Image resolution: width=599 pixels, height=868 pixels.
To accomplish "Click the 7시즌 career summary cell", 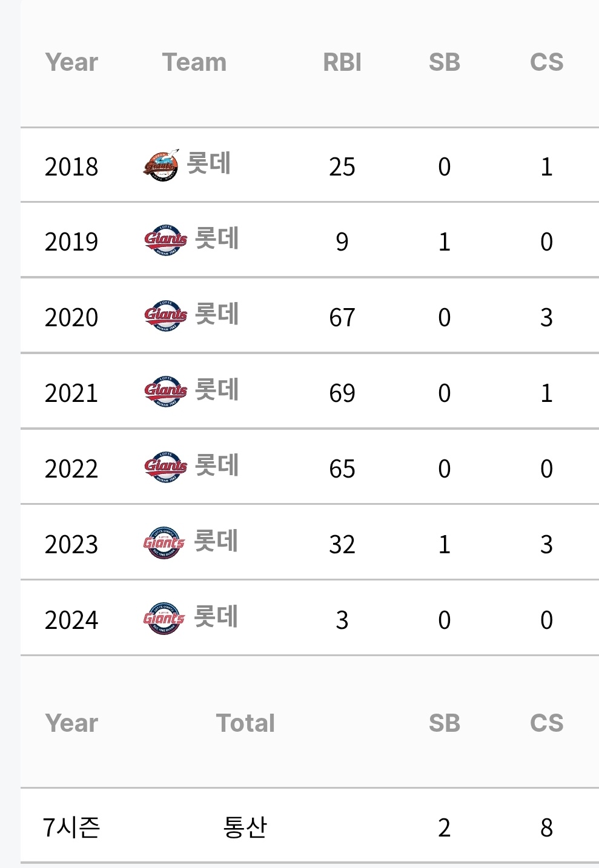I will [x=71, y=827].
